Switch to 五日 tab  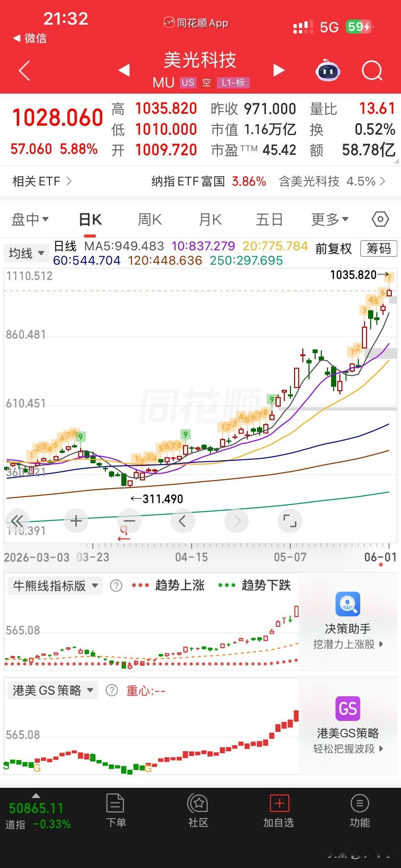pos(269,219)
